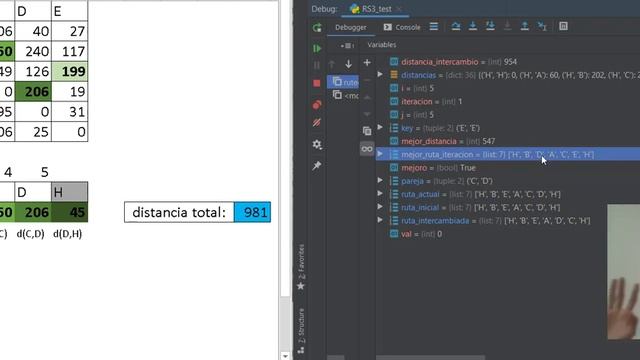Expand the distancias dict variable
Image resolution: width=640 pixels, height=360 pixels.
[380, 75]
